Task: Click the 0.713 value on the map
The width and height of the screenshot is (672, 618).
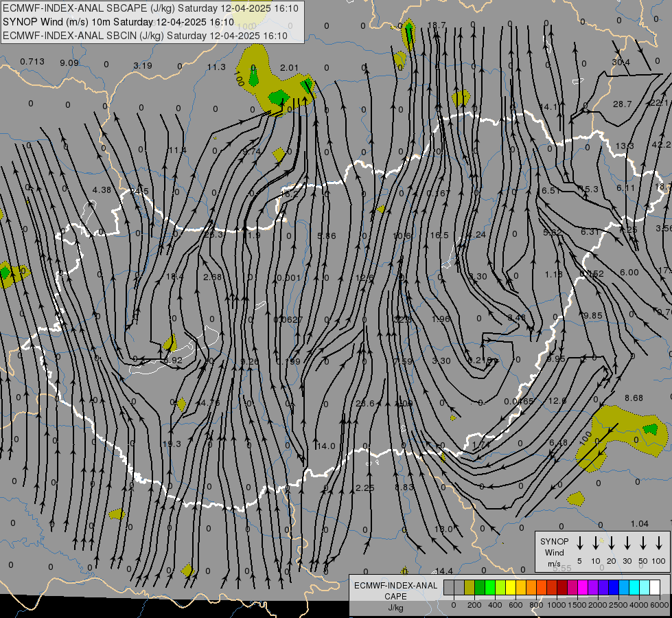Action: coord(32,62)
